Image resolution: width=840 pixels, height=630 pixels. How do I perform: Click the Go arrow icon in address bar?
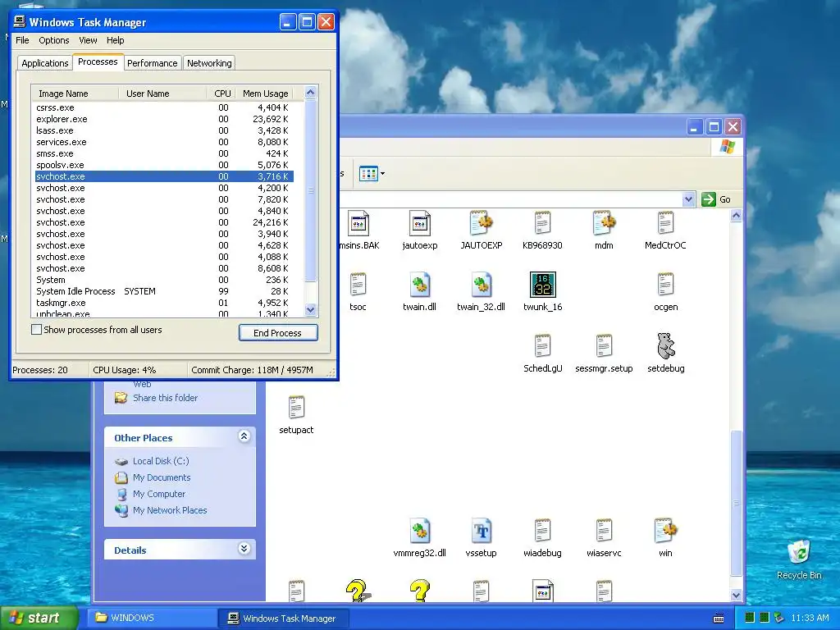[x=708, y=199]
